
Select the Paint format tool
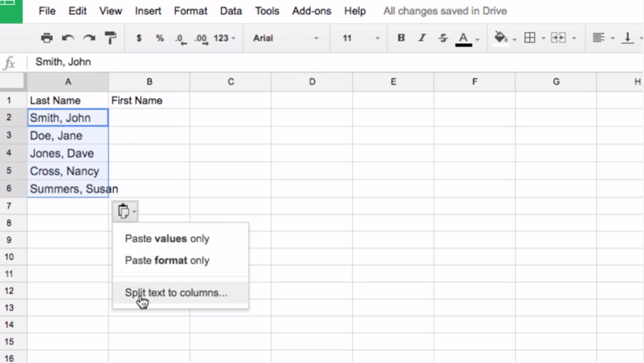click(111, 38)
